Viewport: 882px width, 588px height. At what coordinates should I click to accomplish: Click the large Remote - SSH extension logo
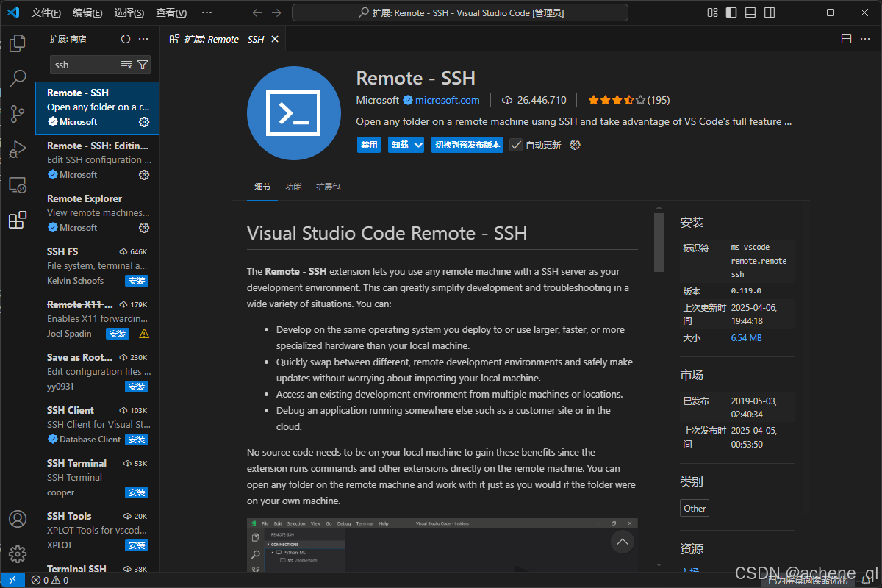coord(294,112)
